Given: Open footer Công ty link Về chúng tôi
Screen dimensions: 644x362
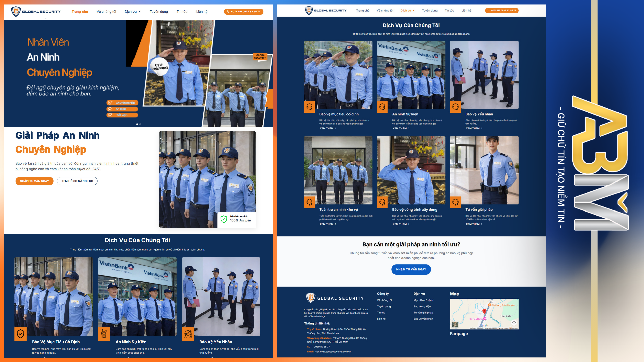Looking at the screenshot, I should tap(384, 300).
